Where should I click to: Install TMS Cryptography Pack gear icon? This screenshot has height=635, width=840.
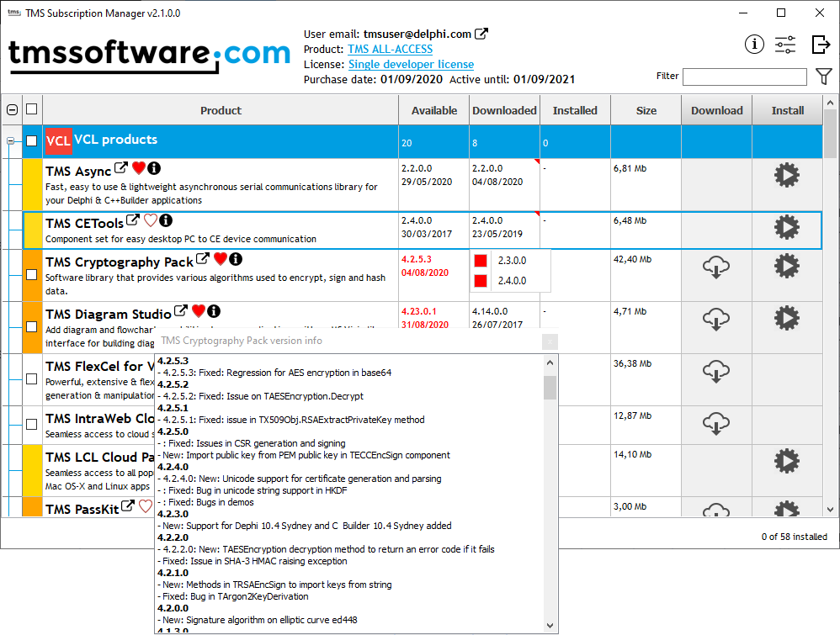(786, 266)
